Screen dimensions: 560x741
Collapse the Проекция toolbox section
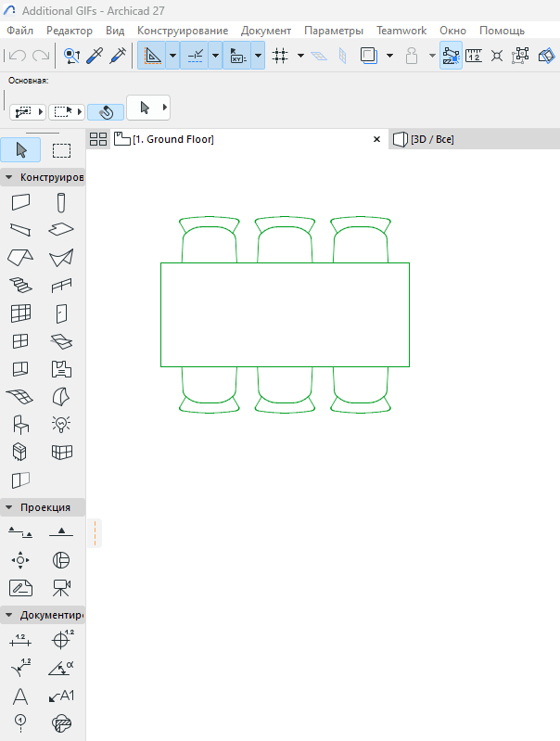click(8, 507)
